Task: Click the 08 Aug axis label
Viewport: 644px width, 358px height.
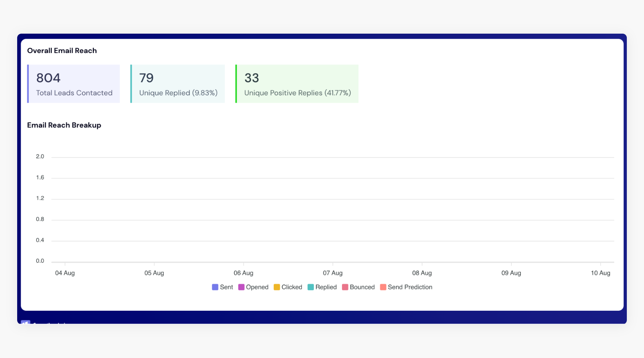Action: 422,273
